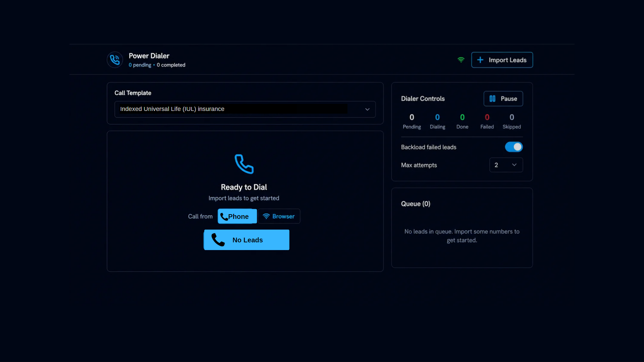Click the '0 pending' status text

click(x=140, y=65)
